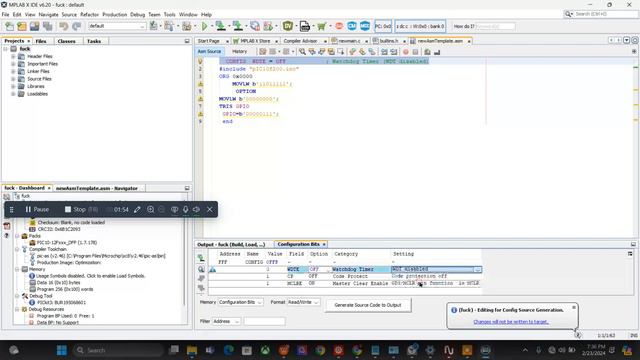Open the Debug menu
Image resolution: width=640 pixels, height=360 pixels.
tap(138, 14)
